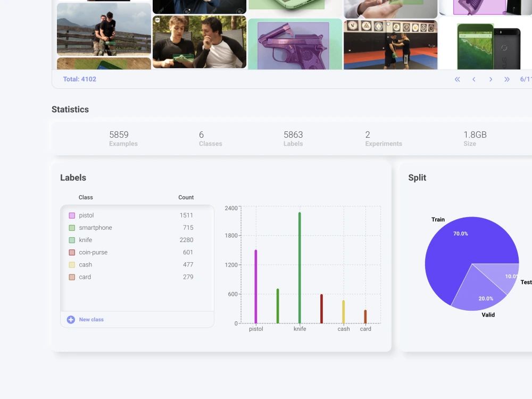Click the Count column header
Image resolution: width=532 pixels, height=399 pixels.
pyautogui.click(x=186, y=197)
